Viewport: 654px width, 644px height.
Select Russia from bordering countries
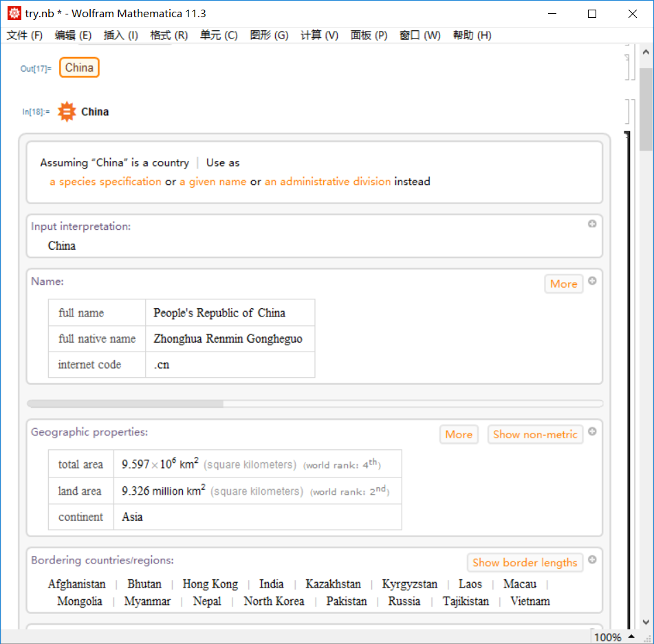point(404,601)
